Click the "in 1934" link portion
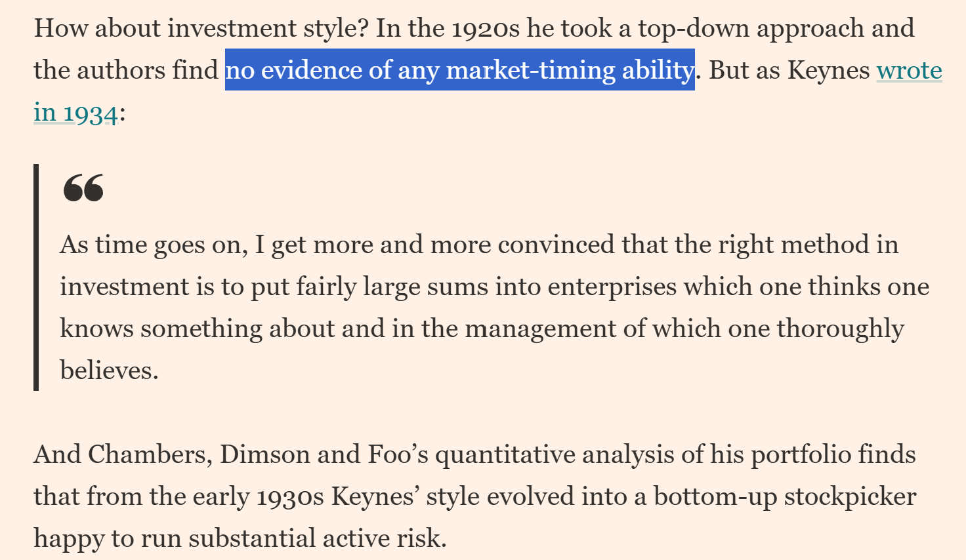Viewport: 966px width, 560px height. click(x=75, y=113)
